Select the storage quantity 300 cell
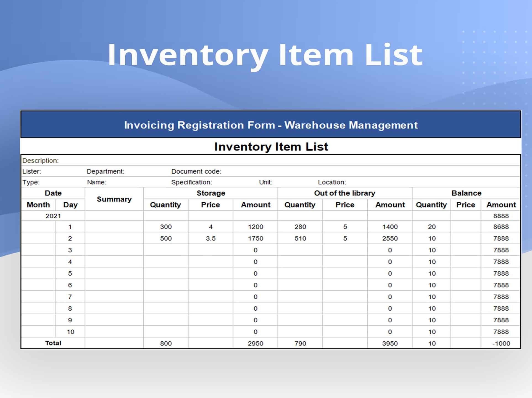This screenshot has height=398, width=532. point(166,227)
